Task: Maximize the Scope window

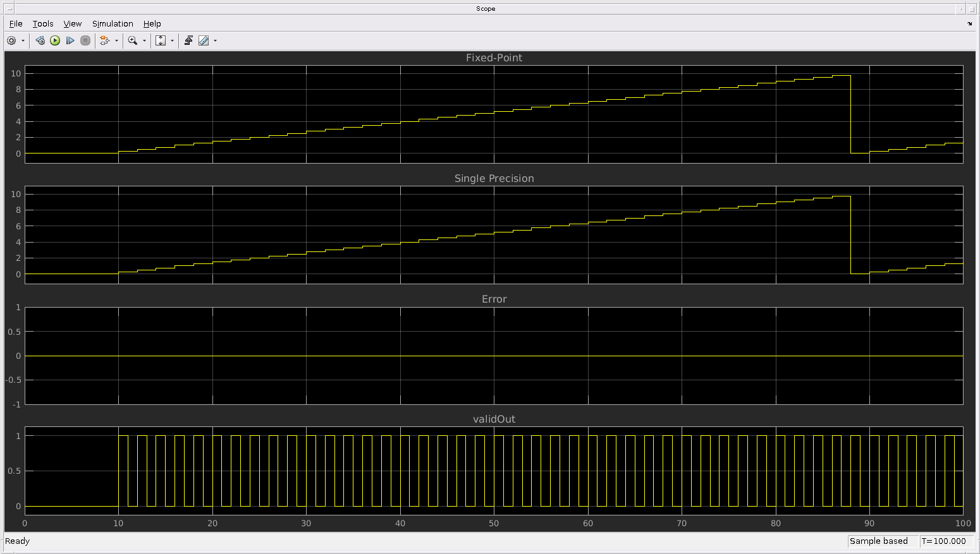Action: pos(972,9)
